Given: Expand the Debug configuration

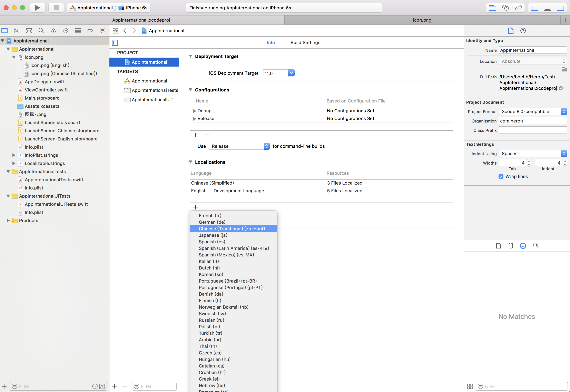Looking at the screenshot, I should [x=195, y=111].
